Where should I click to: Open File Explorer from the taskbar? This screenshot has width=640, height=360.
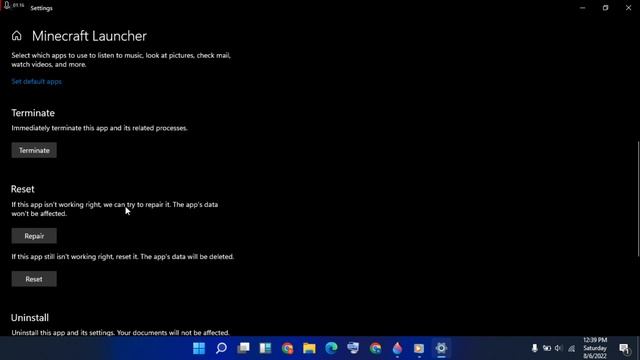point(309,348)
